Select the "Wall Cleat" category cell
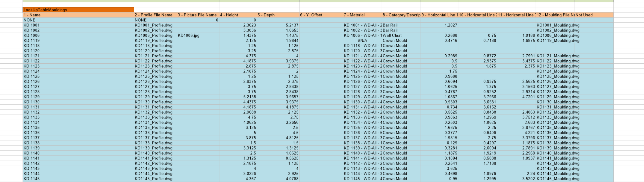 401,36
